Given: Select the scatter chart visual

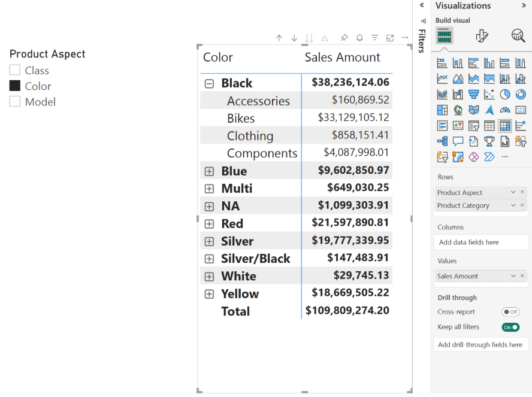Looking at the screenshot, I should pos(489,94).
